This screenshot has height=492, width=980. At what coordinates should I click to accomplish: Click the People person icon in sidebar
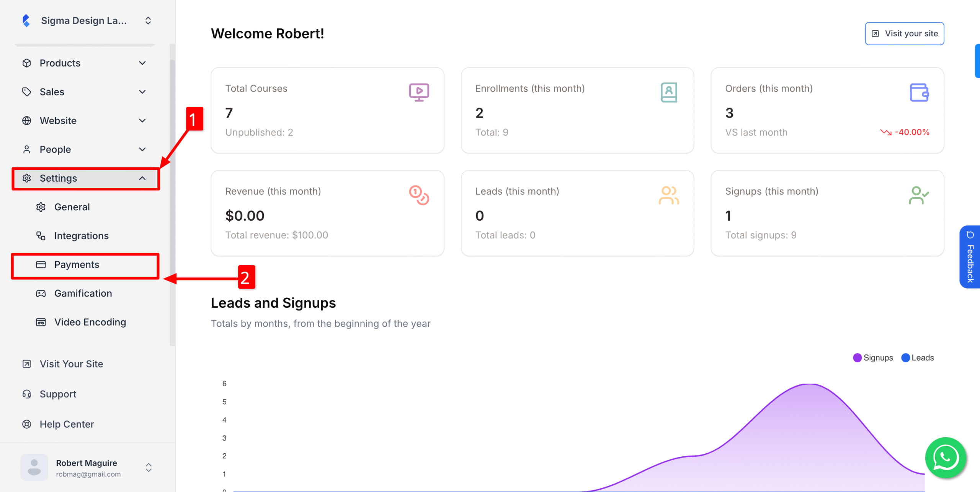point(27,149)
